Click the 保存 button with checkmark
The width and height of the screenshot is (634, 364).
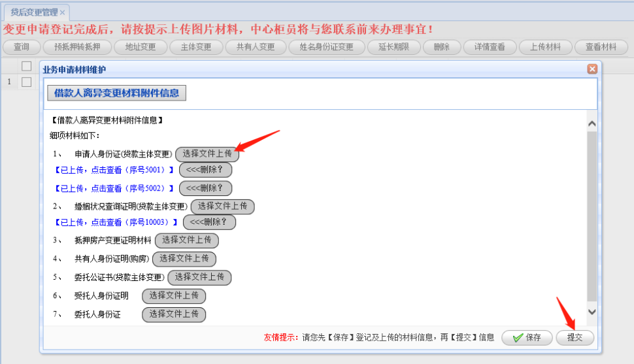point(526,338)
